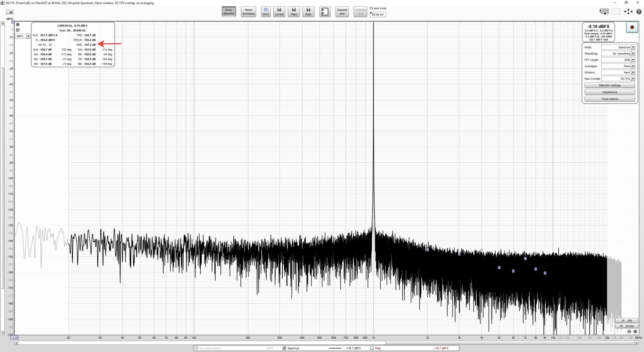
Task: Zoom in the vertical axis with plus icon
Action: tap(18, 25)
